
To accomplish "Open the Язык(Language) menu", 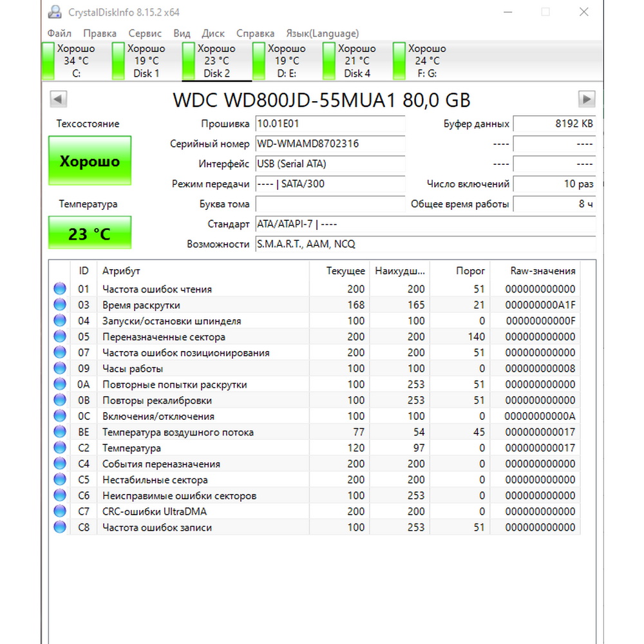I will click(x=322, y=33).
